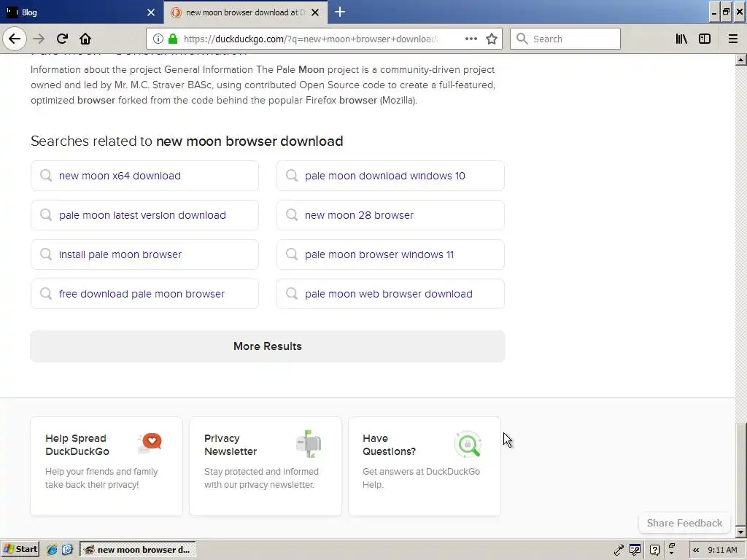Click the green padlock security icon
747x560 pixels.
173,39
